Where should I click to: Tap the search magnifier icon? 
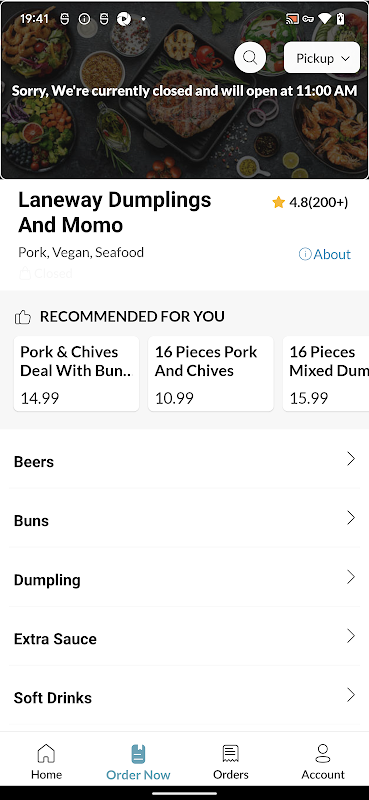click(250, 57)
